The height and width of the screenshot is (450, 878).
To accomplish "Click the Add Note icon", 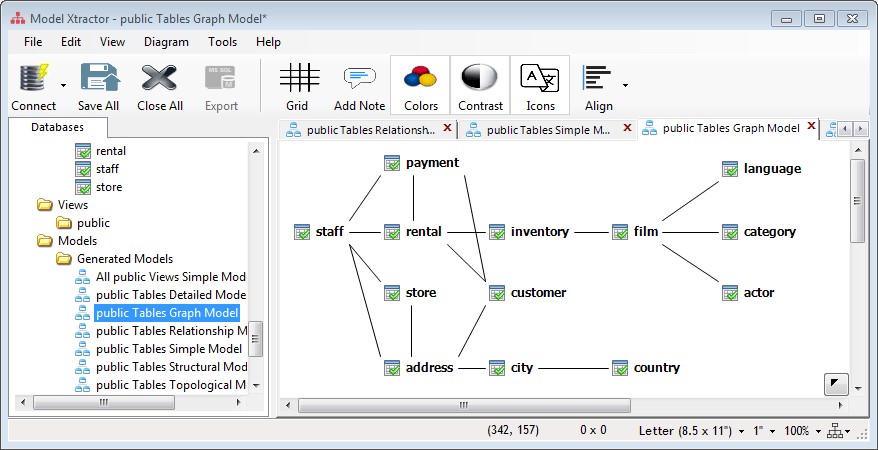I will (x=359, y=78).
